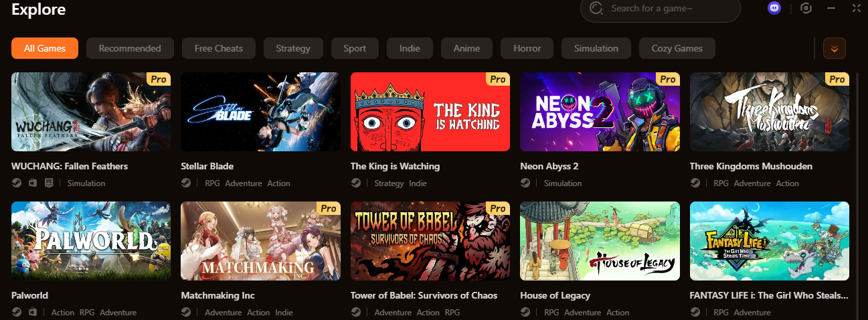Expand more categories with the orange chevron
The height and width of the screenshot is (320, 868).
[x=834, y=48]
